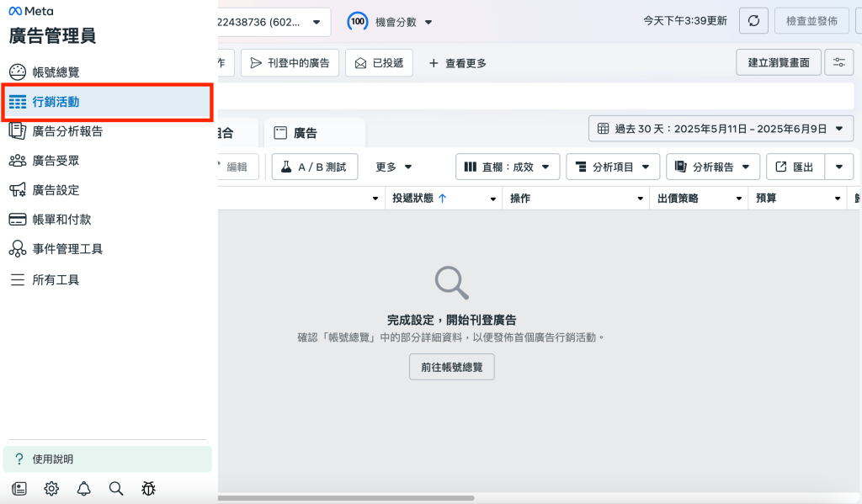This screenshot has width=862, height=504.
Task: Expand the 機會分數 dropdown
Action: [391, 22]
